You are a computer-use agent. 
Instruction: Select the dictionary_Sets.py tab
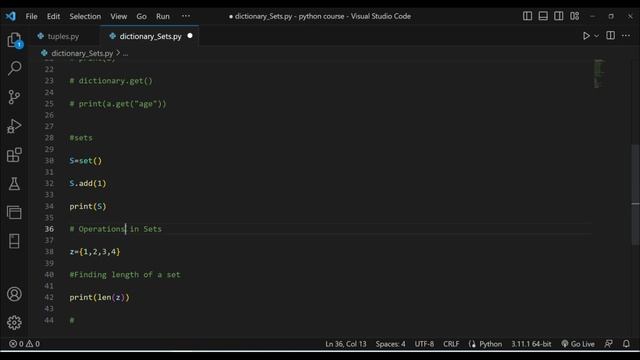(150, 36)
